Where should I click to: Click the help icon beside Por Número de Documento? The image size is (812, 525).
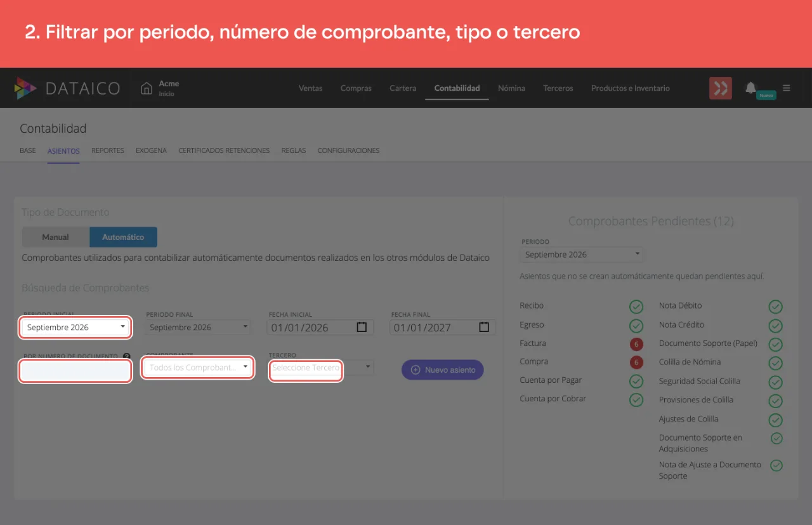(127, 357)
